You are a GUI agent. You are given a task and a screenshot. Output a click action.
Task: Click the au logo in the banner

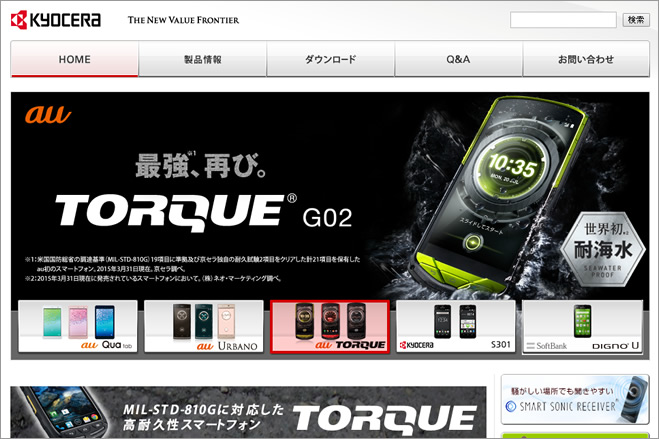click(x=47, y=114)
